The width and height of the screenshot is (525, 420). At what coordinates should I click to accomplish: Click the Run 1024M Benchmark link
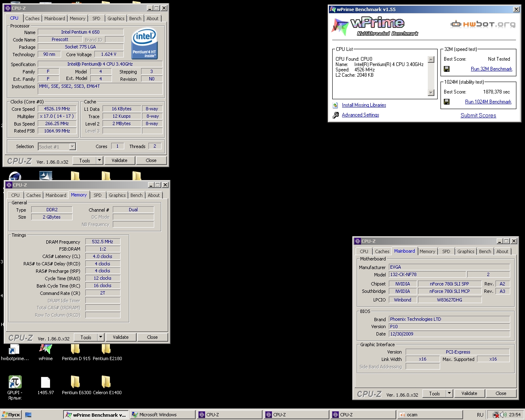[488, 102]
